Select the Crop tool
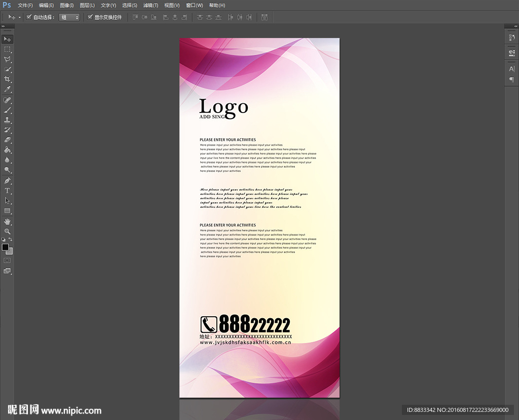This screenshot has height=420, width=519. click(x=7, y=79)
